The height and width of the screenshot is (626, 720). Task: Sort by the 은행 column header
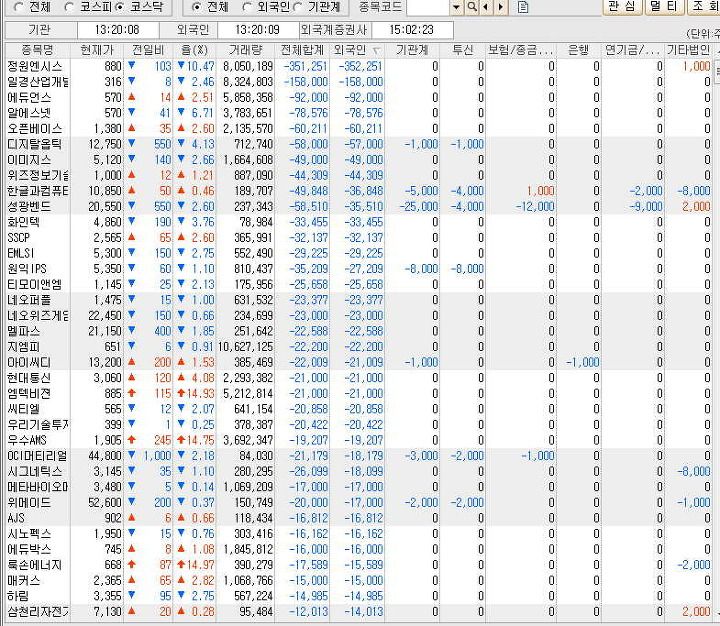(579, 50)
